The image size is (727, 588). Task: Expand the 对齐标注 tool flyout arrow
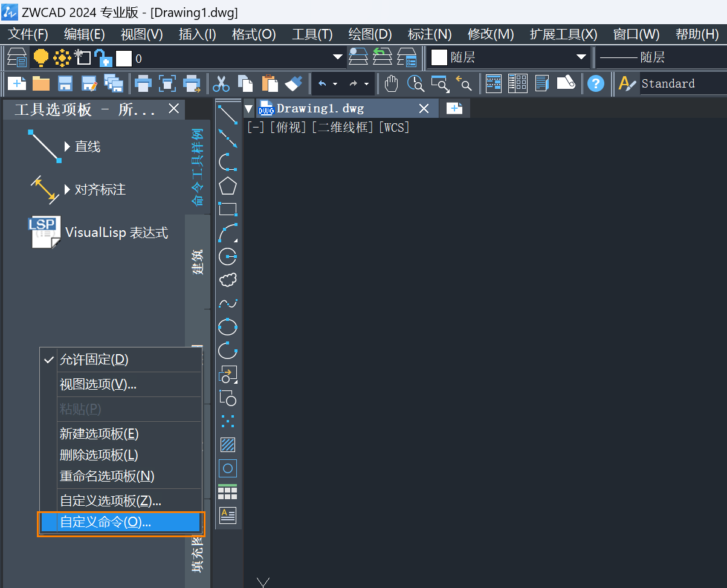67,189
